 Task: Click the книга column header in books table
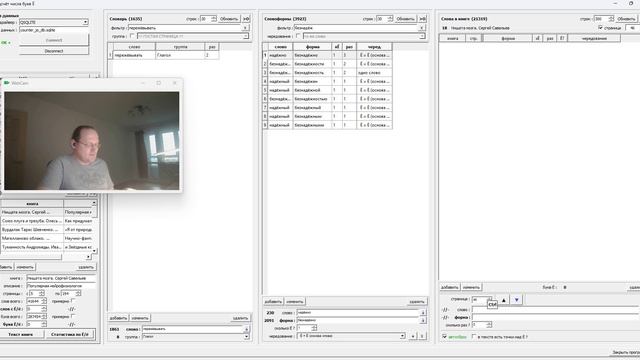click(x=32, y=203)
